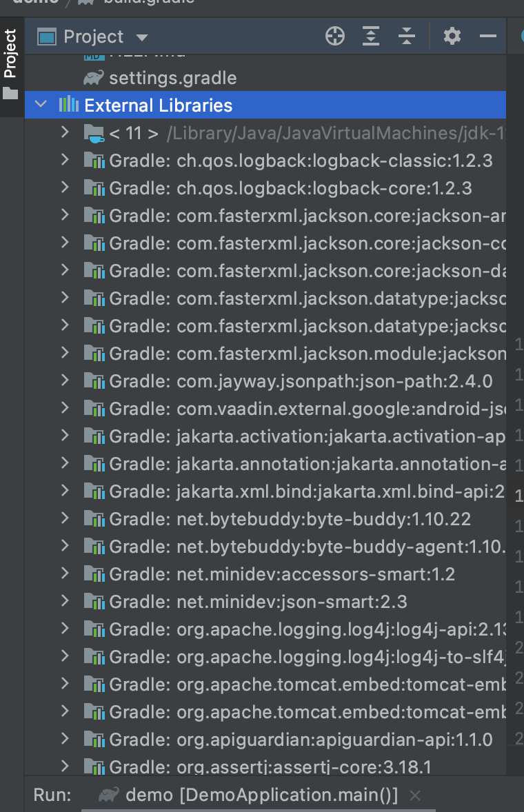The height and width of the screenshot is (812, 524).
Task: Expand apiguardian-api:1.1.0 library node
Action: point(65,738)
